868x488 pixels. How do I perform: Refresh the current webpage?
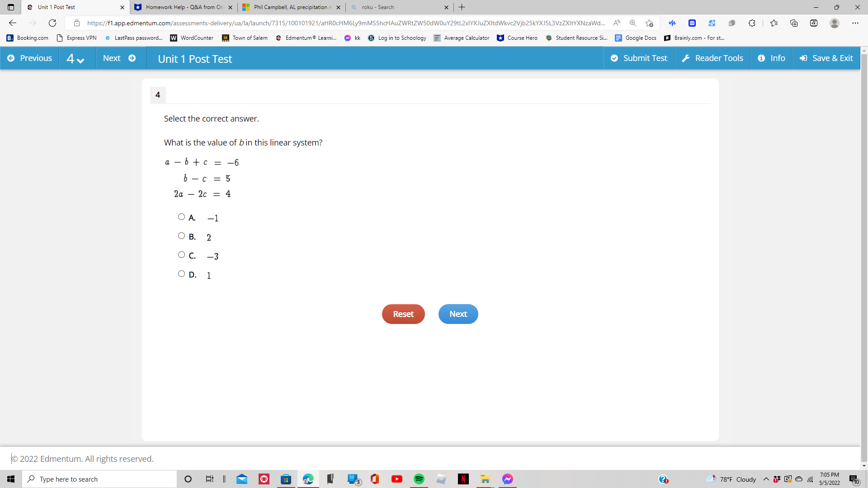tap(52, 23)
